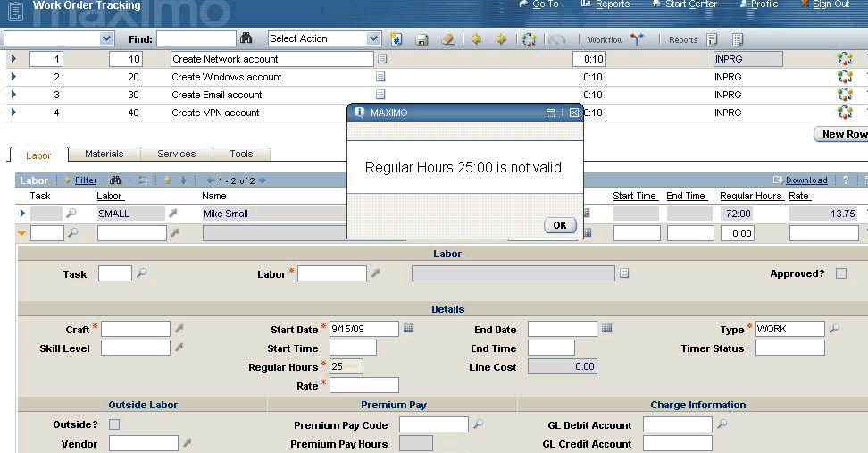Change status icon on Create VPN account row
Screen dimensions: 868x453
[845, 113]
